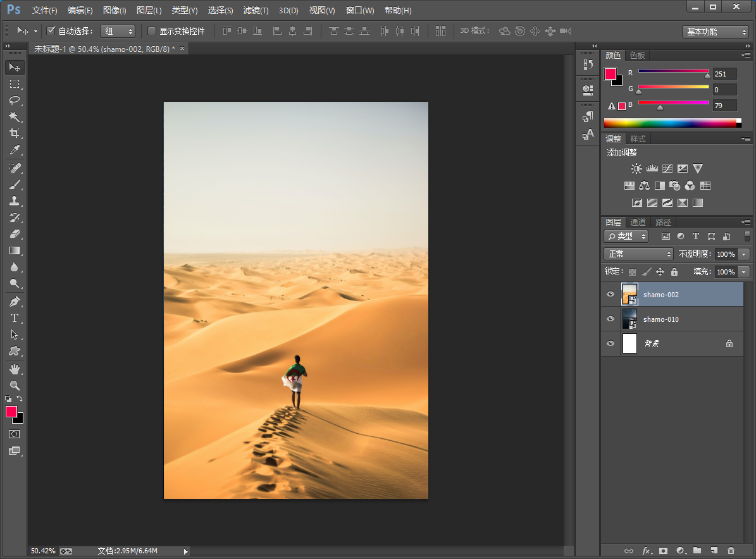756x559 pixels.
Task: Click the foreground color swatch in toolbar
Action: pyautogui.click(x=11, y=412)
